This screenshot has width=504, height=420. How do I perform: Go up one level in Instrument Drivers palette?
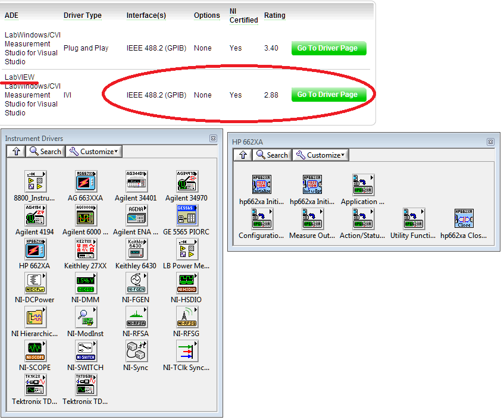coord(17,151)
